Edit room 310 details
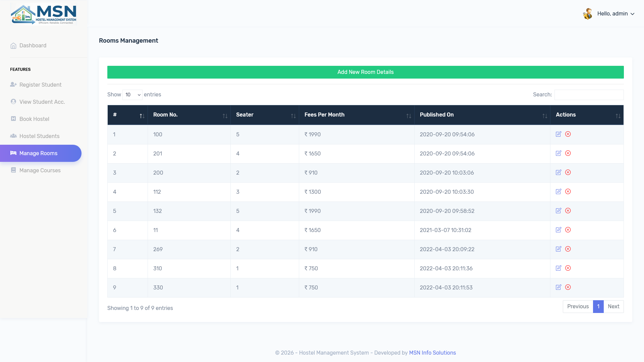 pos(558,268)
